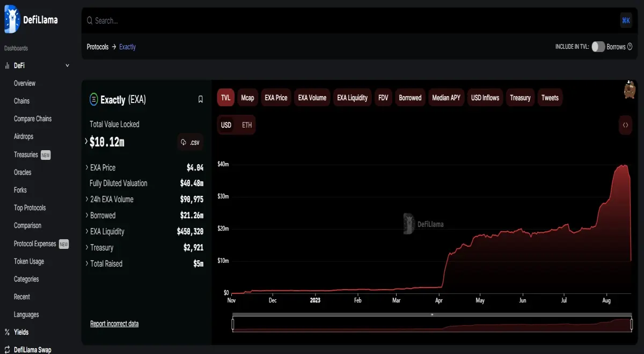Viewport: 644px width, 354px height.
Task: Collapse the DeFi sidebar section chevron
Action: pos(67,65)
